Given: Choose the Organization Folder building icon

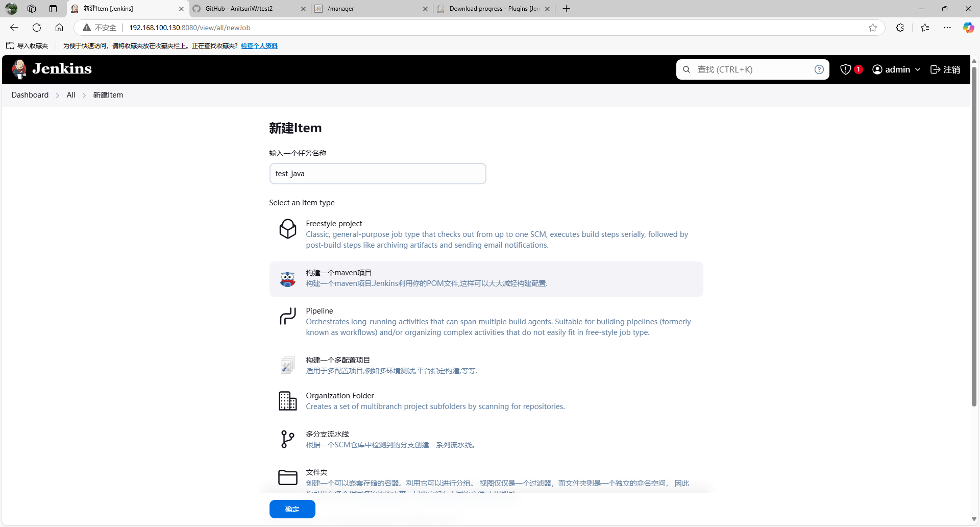Looking at the screenshot, I should [x=287, y=401].
